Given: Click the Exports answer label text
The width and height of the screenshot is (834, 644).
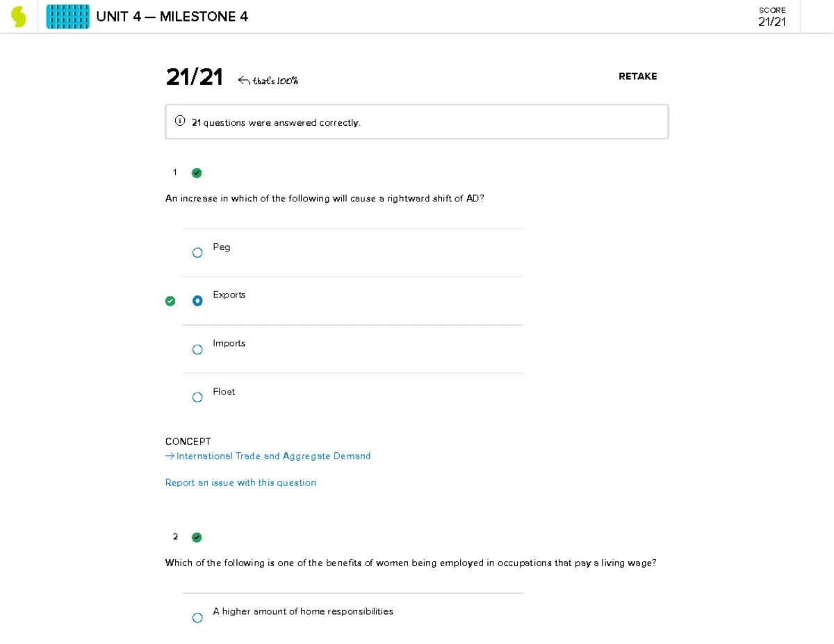Looking at the screenshot, I should click(x=229, y=295).
